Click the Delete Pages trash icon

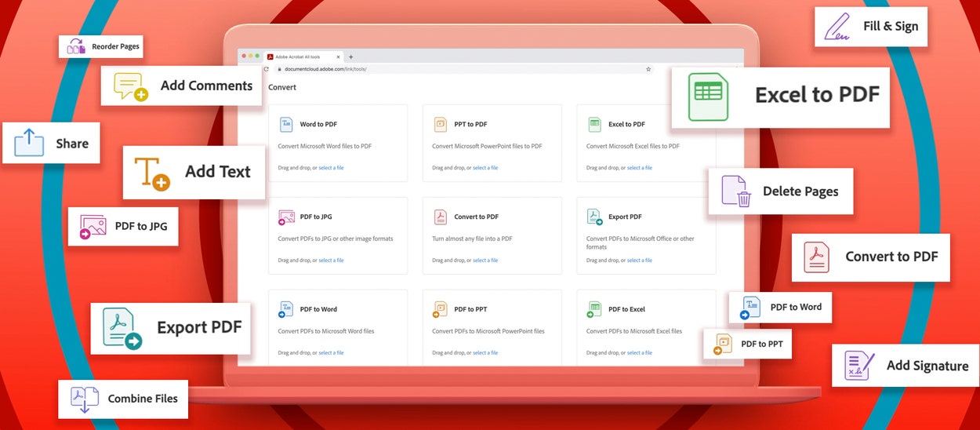point(735,191)
